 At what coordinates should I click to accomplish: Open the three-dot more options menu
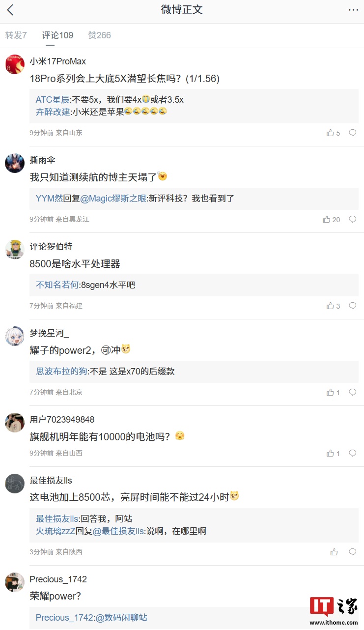click(353, 10)
